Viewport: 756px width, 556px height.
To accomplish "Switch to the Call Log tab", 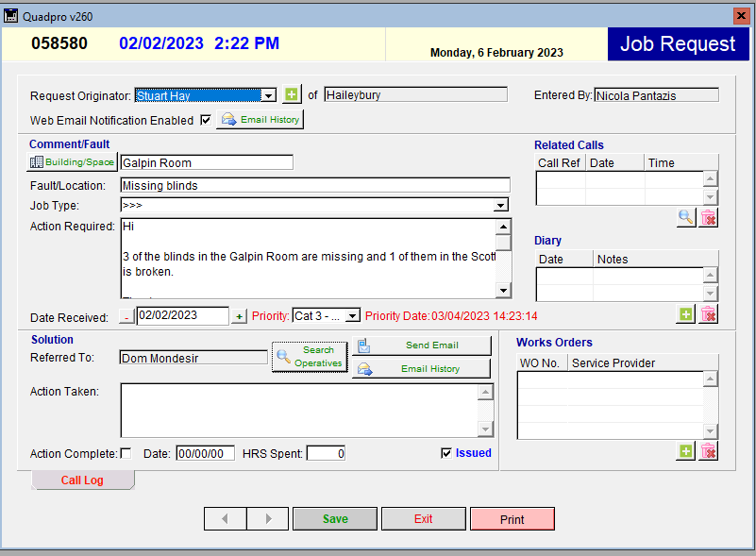I will [x=83, y=480].
